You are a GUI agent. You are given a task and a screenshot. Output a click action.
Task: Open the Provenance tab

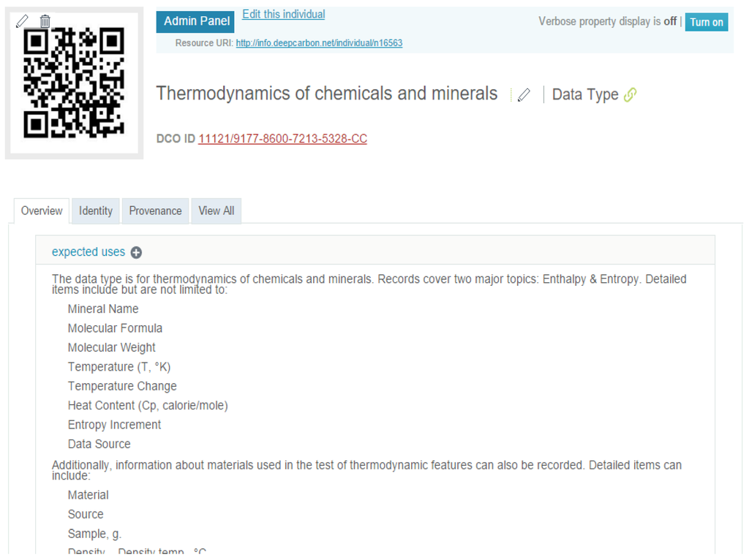coord(155,211)
